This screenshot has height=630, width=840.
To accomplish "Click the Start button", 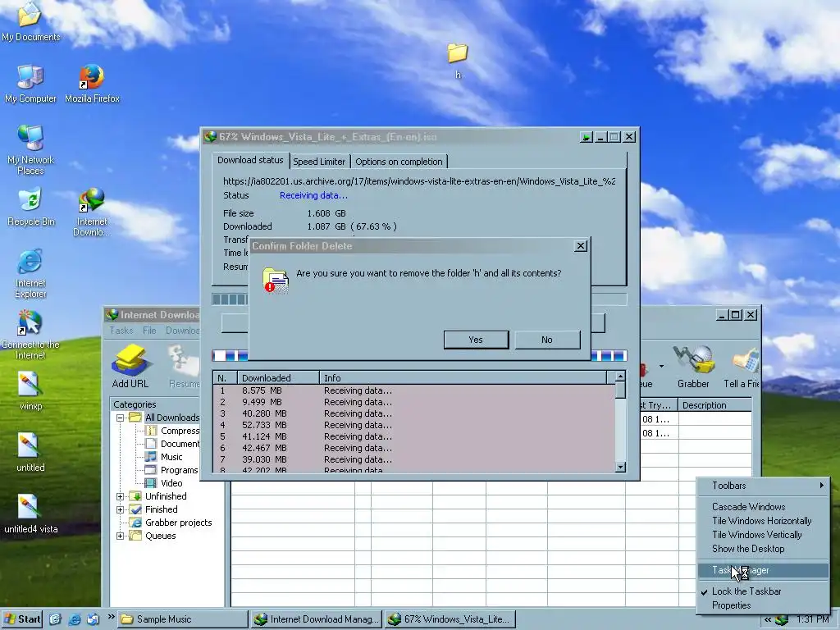I will coord(21,619).
